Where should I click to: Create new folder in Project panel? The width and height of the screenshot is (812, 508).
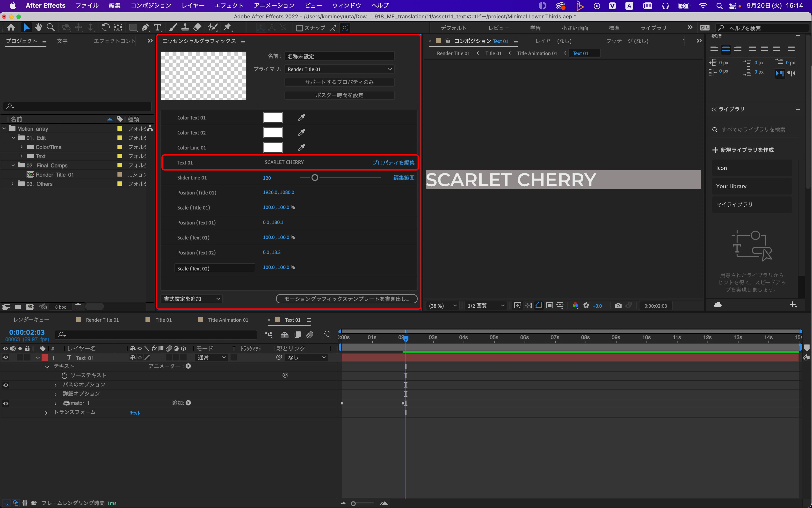click(x=18, y=306)
